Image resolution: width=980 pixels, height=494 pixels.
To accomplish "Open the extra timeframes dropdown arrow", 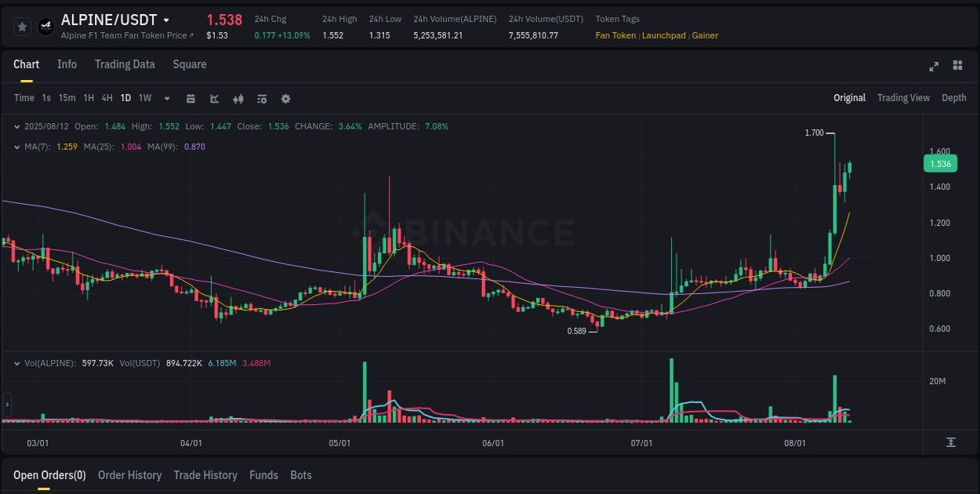I will pos(166,98).
